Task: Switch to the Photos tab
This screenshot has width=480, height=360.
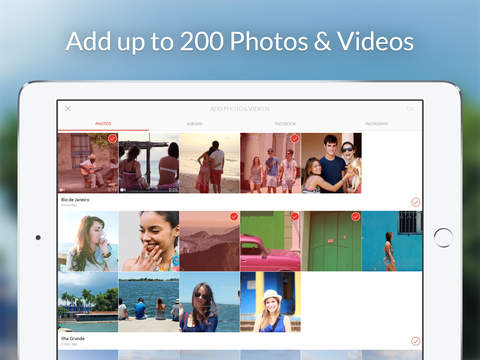Action: (103, 124)
